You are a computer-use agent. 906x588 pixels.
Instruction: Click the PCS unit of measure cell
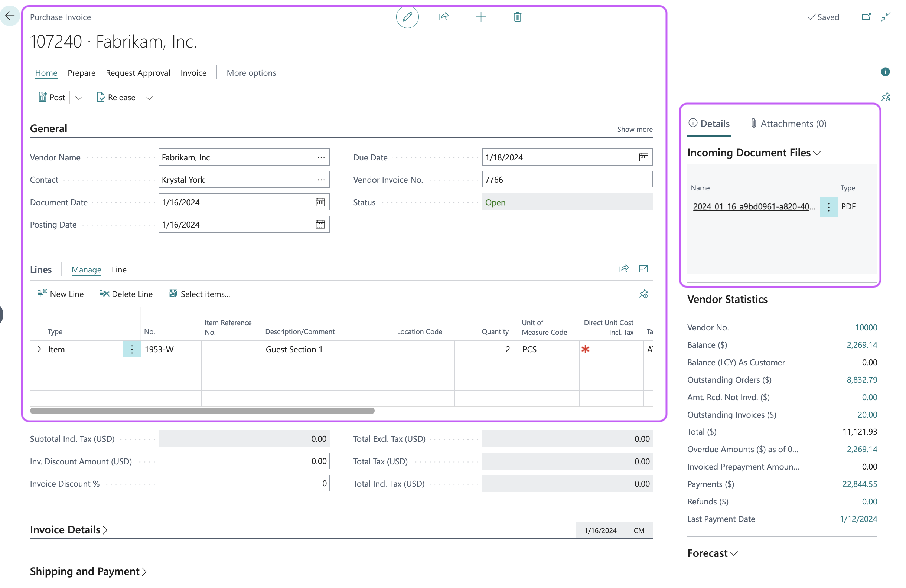pos(549,349)
